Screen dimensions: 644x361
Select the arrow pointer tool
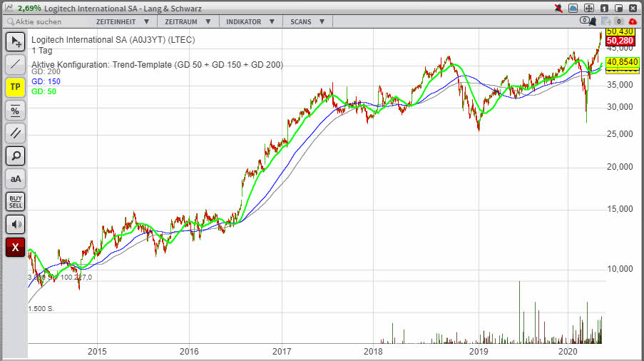click(x=15, y=41)
